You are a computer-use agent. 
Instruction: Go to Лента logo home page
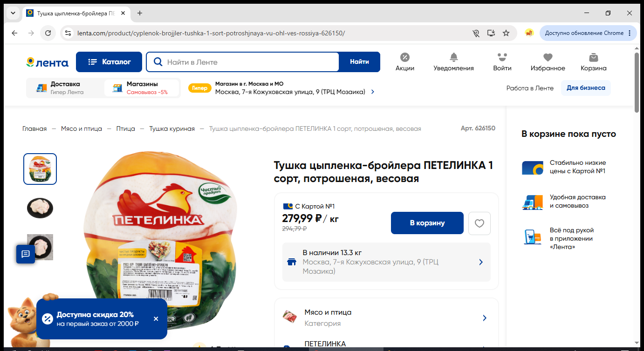(x=47, y=62)
